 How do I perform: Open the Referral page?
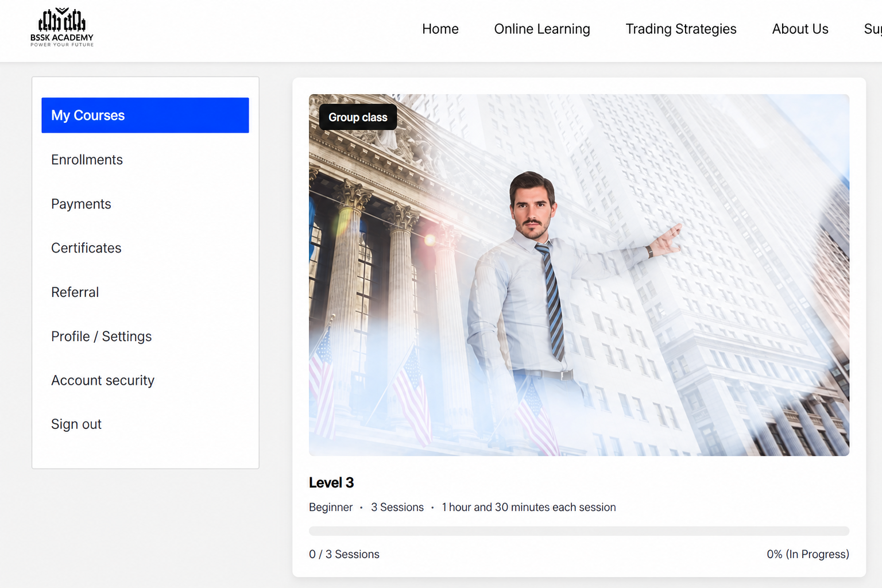coord(75,292)
